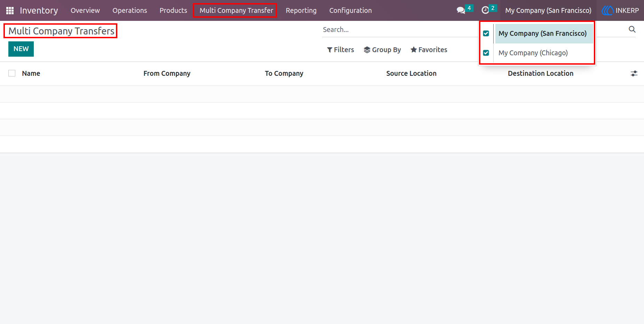Sort by the From Company column header
Viewport: 644px width, 324px height.
coord(167,73)
